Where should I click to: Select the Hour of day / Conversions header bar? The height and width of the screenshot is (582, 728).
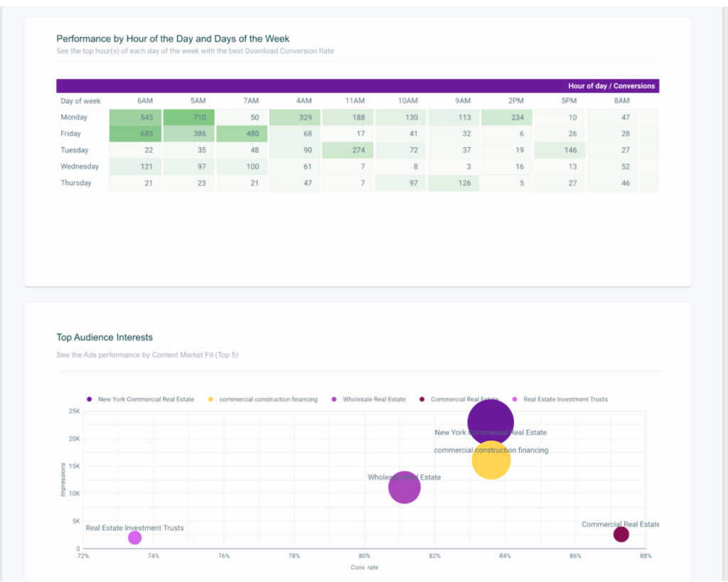611,86
